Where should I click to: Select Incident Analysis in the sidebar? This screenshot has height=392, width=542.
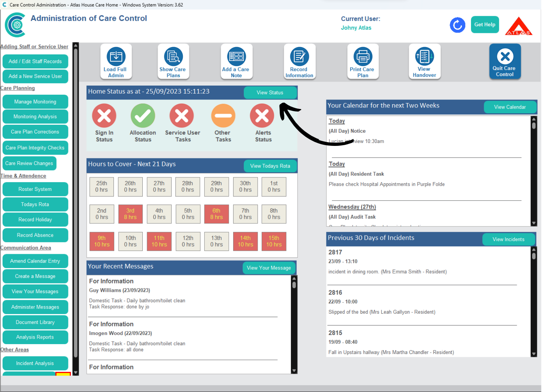tap(35, 363)
